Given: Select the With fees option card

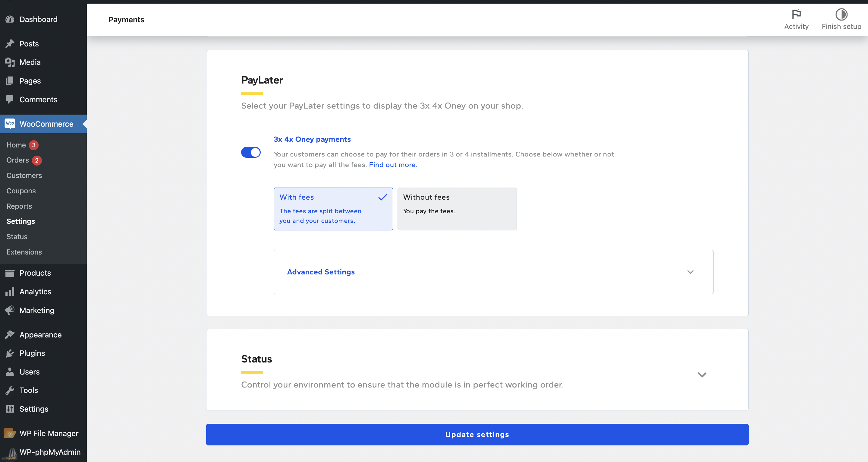Looking at the screenshot, I should point(333,209).
